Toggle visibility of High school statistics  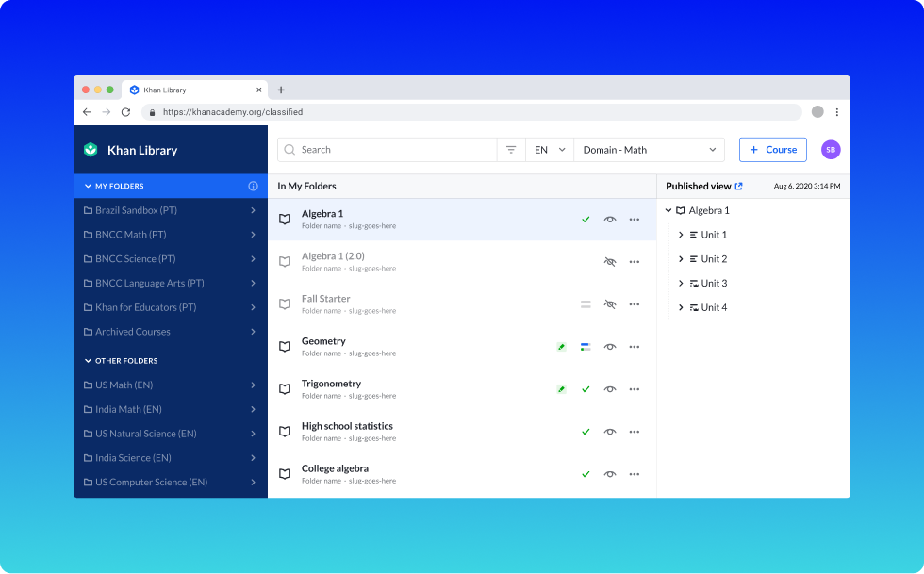[x=610, y=432]
